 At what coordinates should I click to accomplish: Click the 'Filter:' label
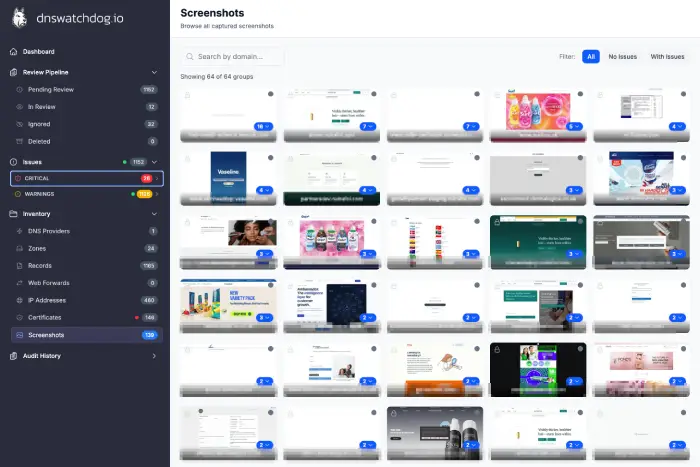pos(567,57)
